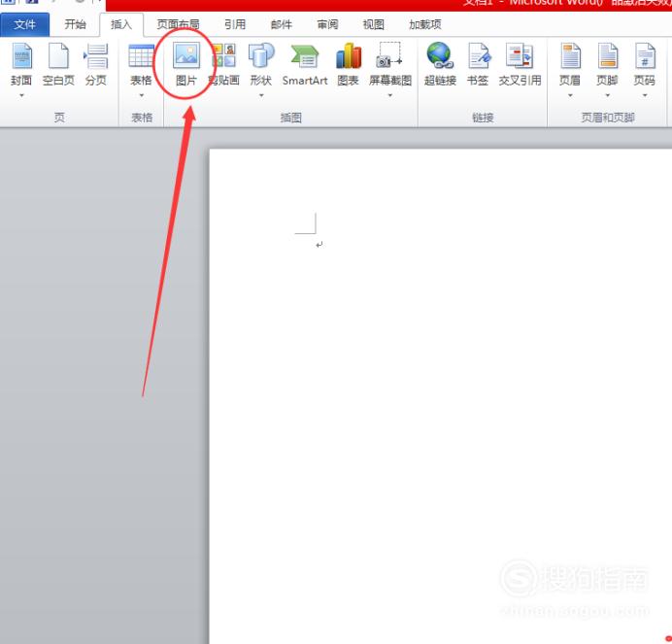Expand the 形状 dropdown arrow

click(x=261, y=95)
